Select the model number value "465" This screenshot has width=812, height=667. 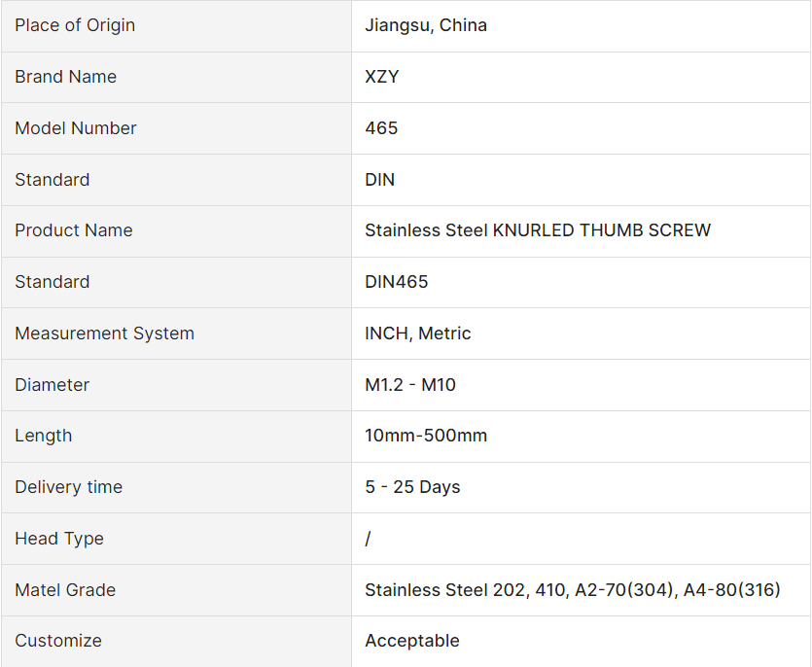(x=381, y=128)
